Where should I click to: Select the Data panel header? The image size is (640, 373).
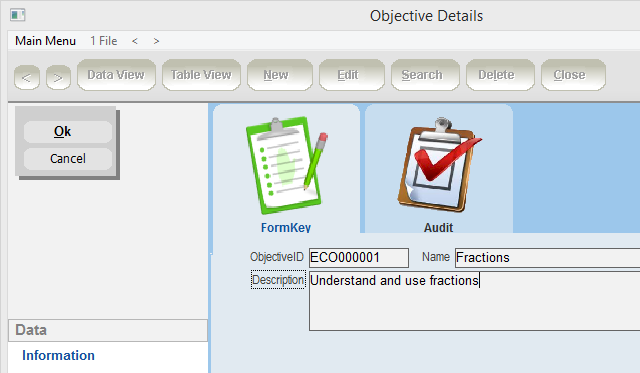click(x=108, y=330)
